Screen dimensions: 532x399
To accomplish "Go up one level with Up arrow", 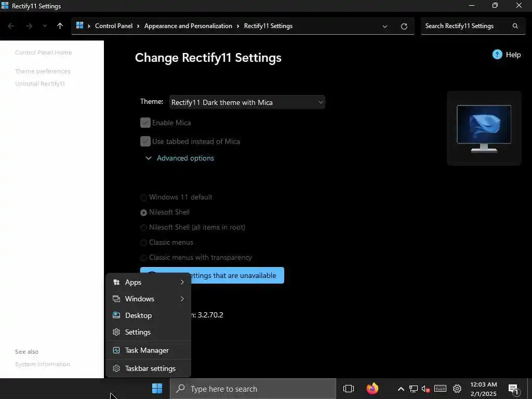I will coord(60,26).
